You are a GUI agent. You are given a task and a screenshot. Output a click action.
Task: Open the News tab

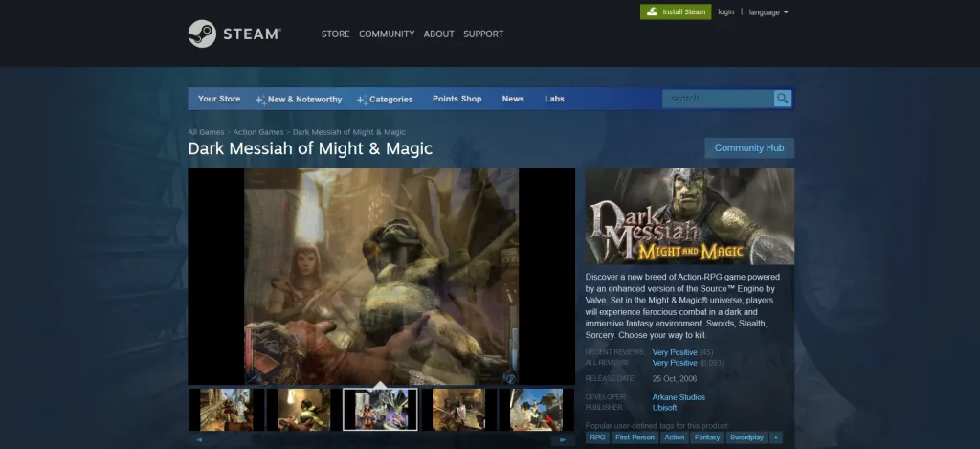[513, 99]
